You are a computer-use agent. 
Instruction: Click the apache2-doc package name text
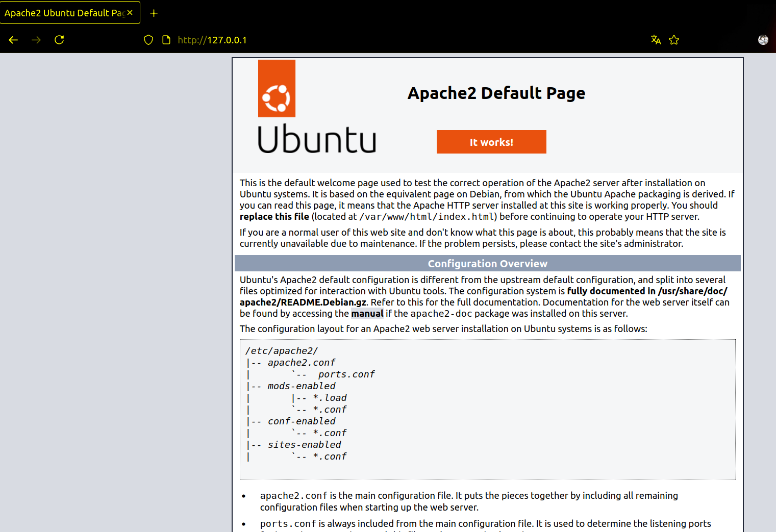(441, 313)
